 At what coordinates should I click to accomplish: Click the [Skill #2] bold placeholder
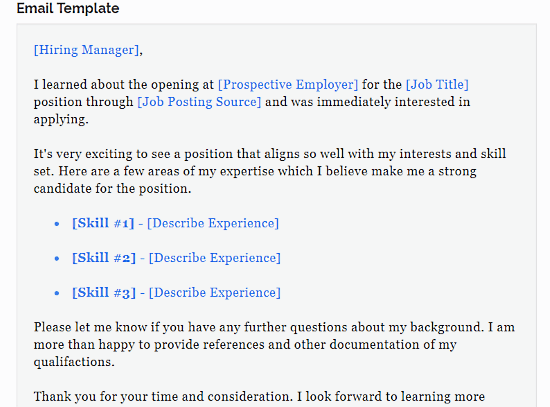pos(104,258)
